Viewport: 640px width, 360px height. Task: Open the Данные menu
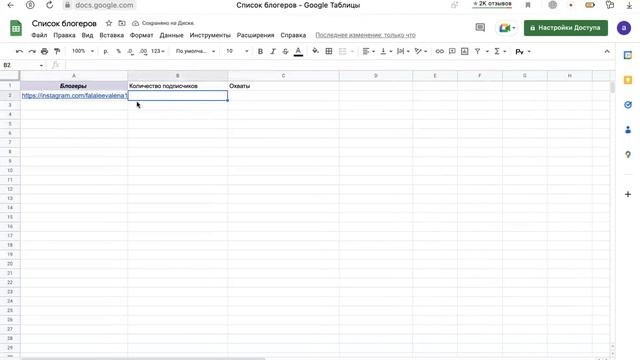point(171,35)
